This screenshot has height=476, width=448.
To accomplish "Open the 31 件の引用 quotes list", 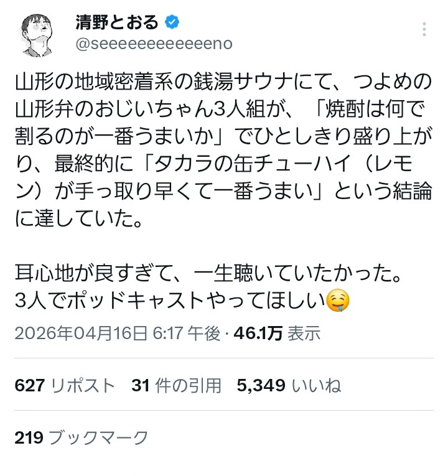I will 176,386.
